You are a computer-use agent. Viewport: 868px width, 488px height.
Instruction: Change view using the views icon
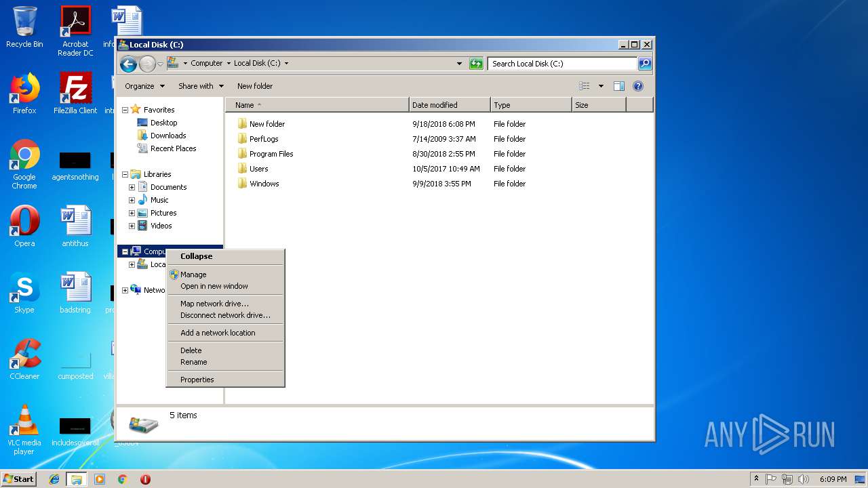584,86
